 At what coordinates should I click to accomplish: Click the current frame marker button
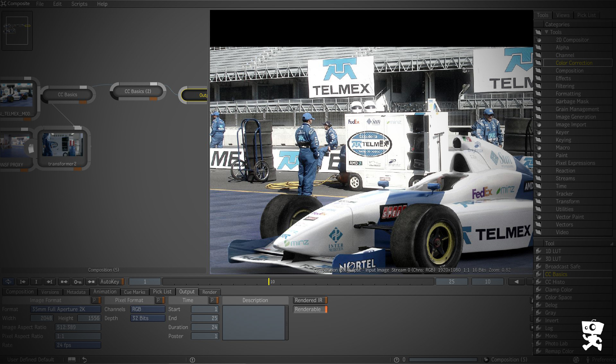coord(36,282)
